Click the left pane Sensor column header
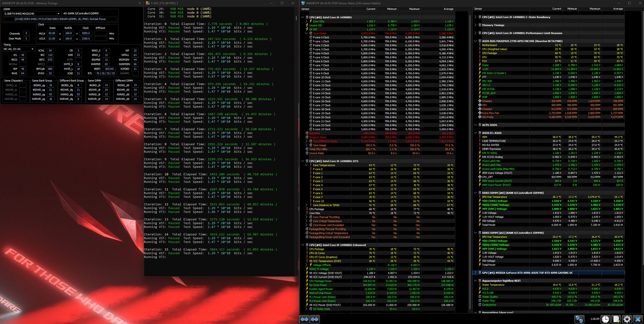The height and width of the screenshot is (324, 644). (325, 9)
